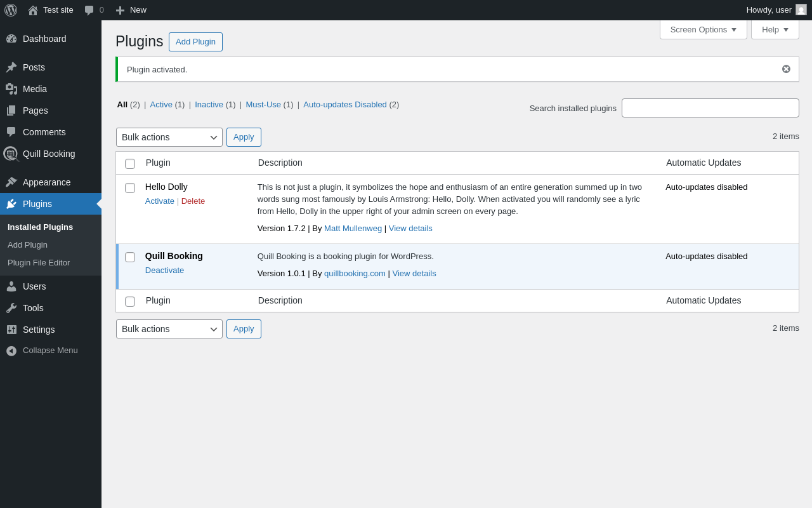Check the Quill Booking plugin checkbox

[x=130, y=257]
